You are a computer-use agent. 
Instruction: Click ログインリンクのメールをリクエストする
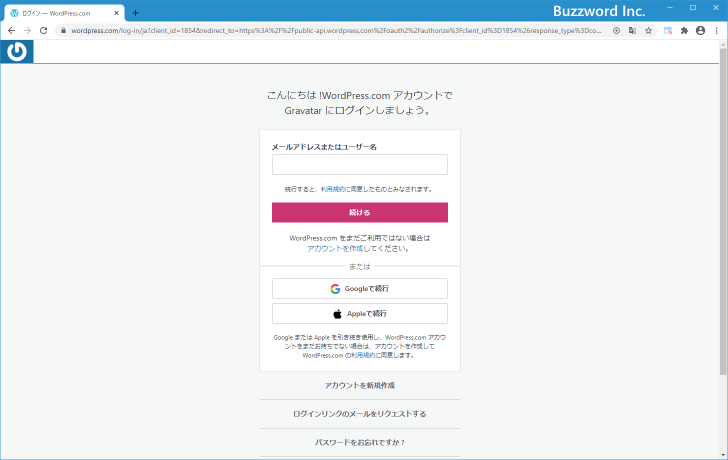[x=360, y=414]
